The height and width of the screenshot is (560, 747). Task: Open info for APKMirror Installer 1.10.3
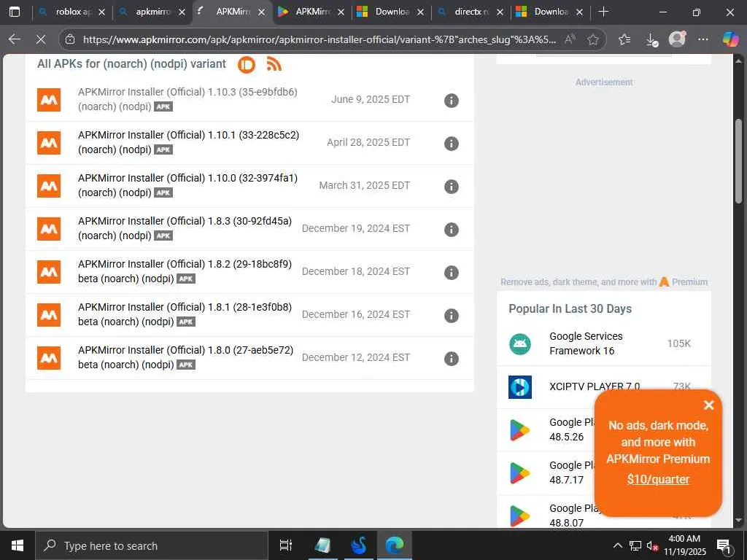451,101
